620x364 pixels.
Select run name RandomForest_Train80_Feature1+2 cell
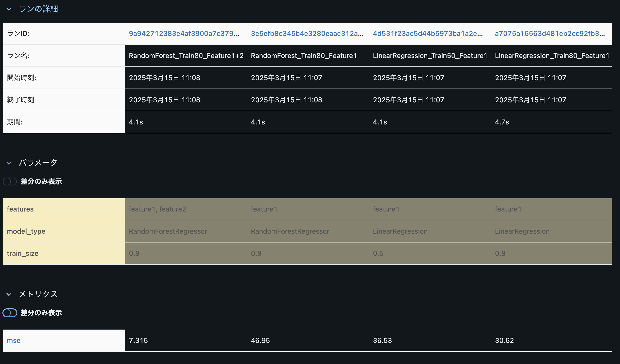(x=186, y=56)
